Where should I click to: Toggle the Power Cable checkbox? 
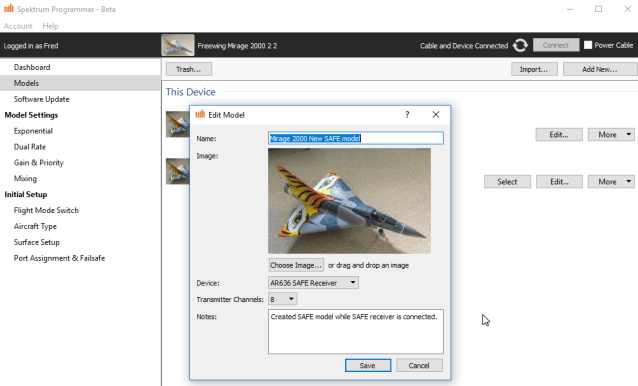click(x=588, y=45)
